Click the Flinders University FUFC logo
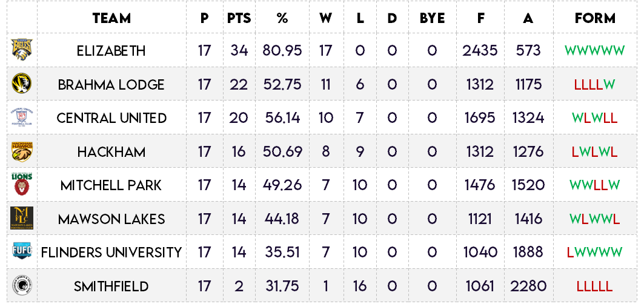The image size is (644, 304). point(22,251)
